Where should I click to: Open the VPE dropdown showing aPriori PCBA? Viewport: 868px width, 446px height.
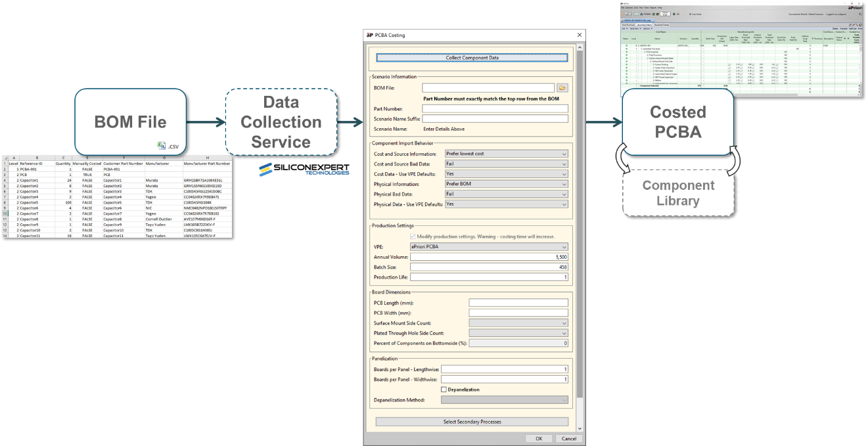point(489,247)
